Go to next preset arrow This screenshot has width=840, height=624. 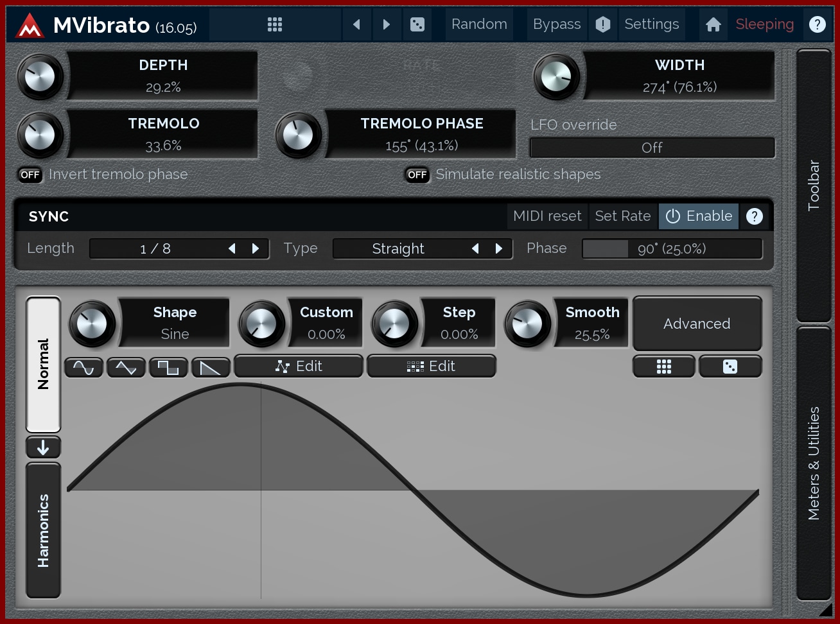tap(386, 24)
